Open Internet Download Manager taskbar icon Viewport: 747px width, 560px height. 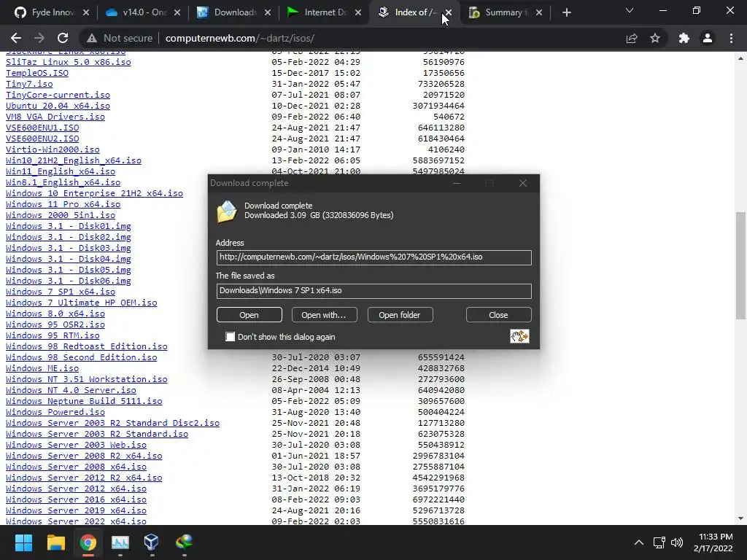pos(184,542)
